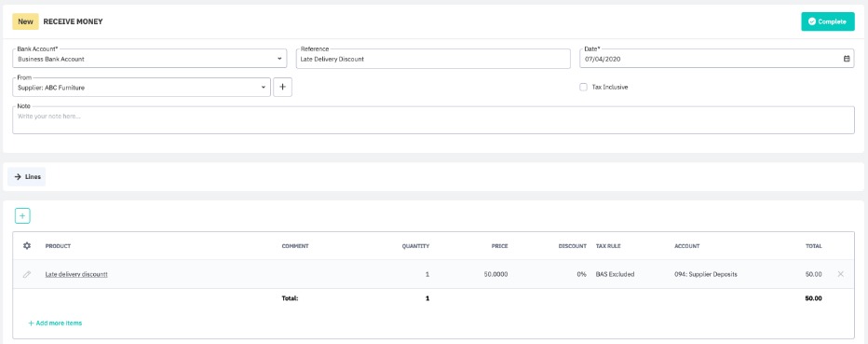Image resolution: width=868 pixels, height=344 pixels.
Task: Click Add more items link
Action: click(55, 323)
